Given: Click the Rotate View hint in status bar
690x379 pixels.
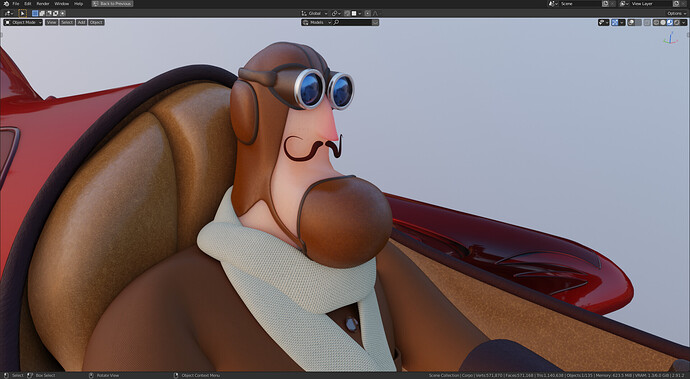Looking at the screenshot, I should (104, 375).
